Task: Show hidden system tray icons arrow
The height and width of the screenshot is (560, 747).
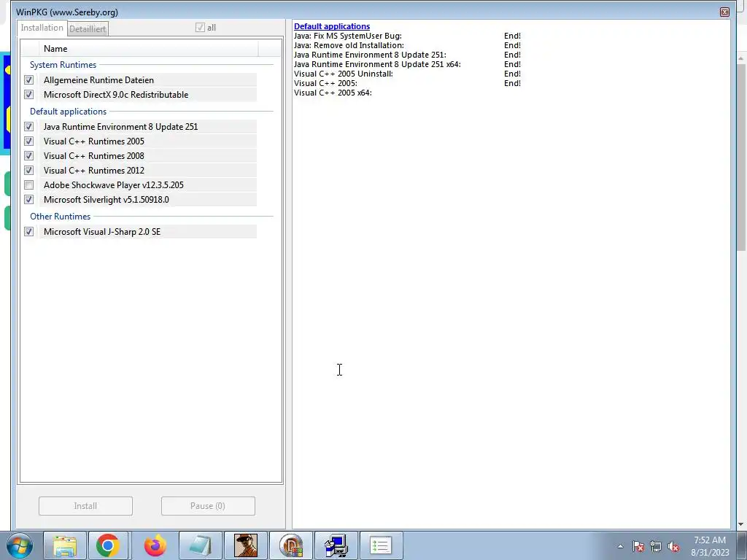Action: tap(620, 546)
